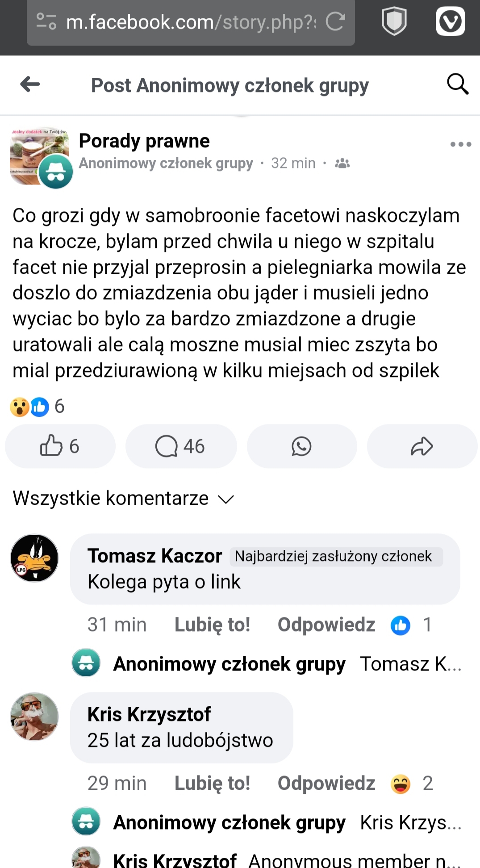This screenshot has width=480, height=868.
Task: Open the post three-dot options menu
Action: tap(461, 144)
